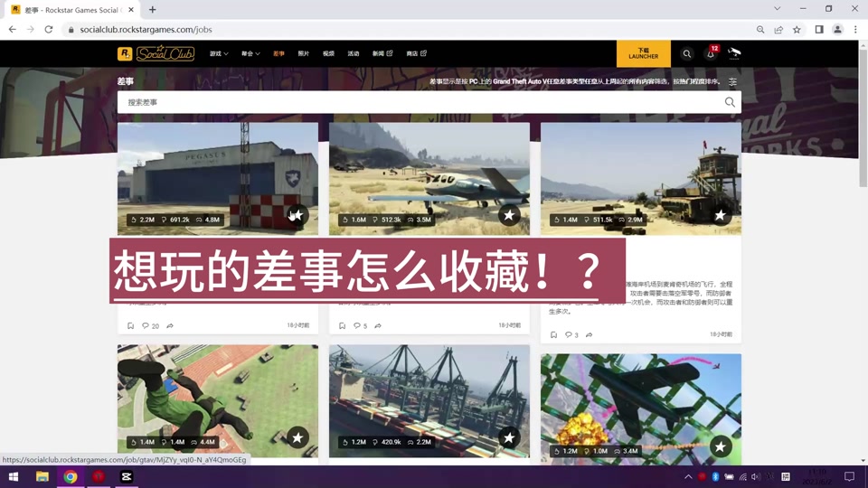Open Chrome profile icon

pyautogui.click(x=837, y=29)
